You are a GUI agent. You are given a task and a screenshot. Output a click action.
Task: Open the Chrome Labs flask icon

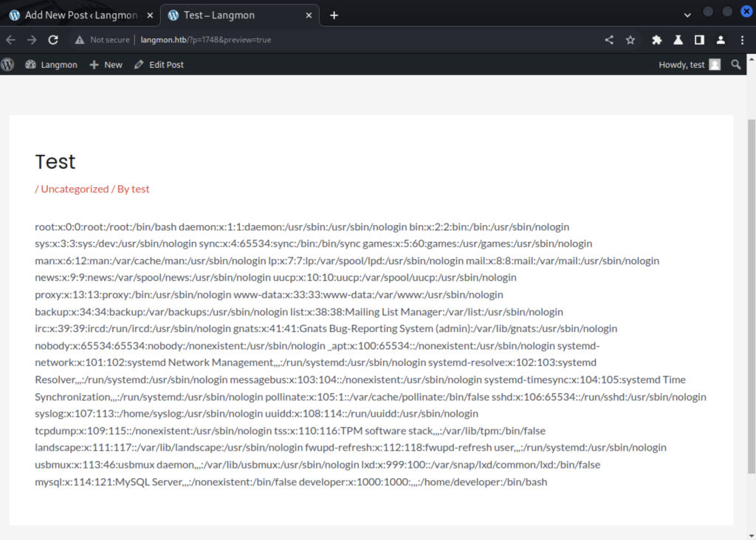(678, 40)
